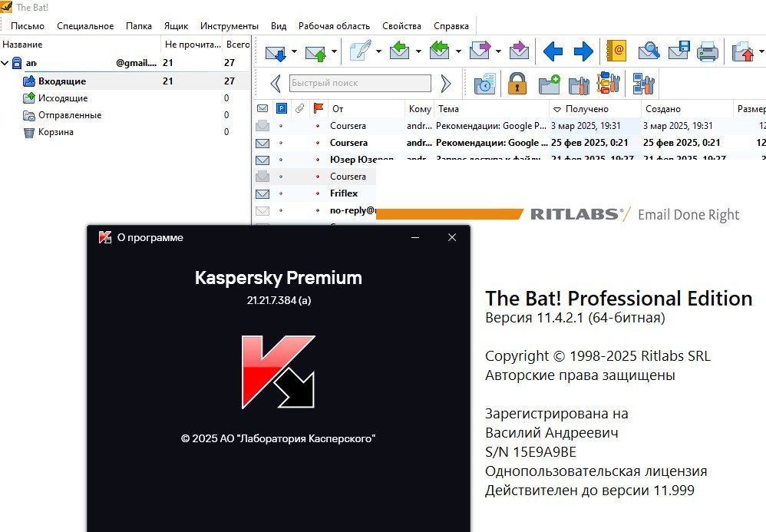Toggle the flag dot on the Friflex row

[318, 194]
